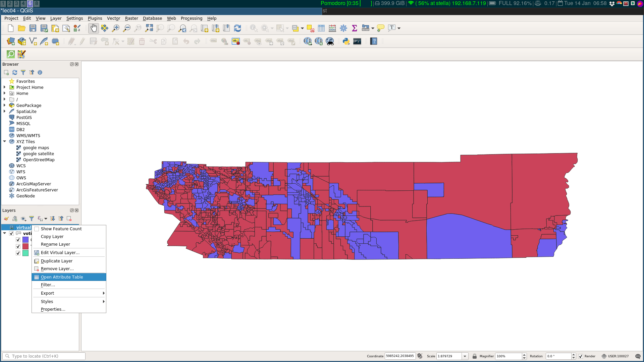This screenshot has width=644, height=362.
Task: Expand the GeoPackage browser node
Action: click(5, 106)
